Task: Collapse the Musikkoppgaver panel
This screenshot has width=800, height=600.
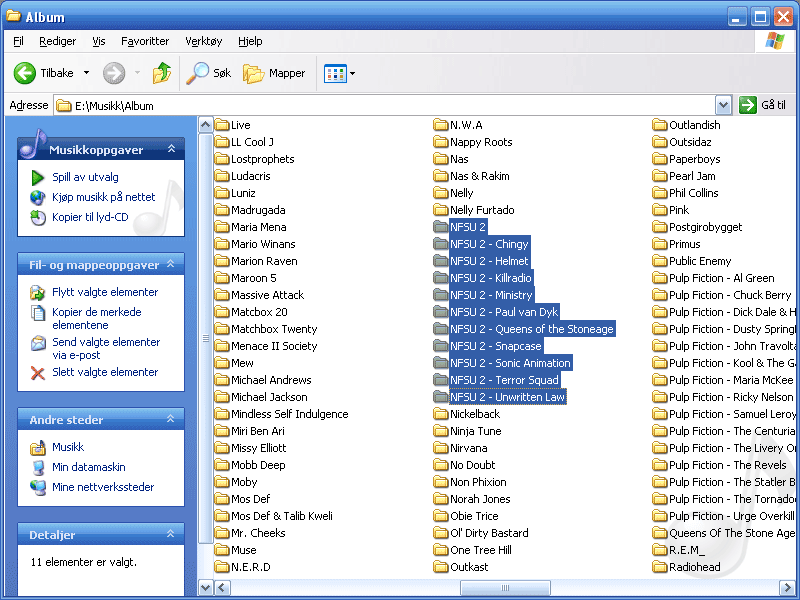Action: (171, 149)
